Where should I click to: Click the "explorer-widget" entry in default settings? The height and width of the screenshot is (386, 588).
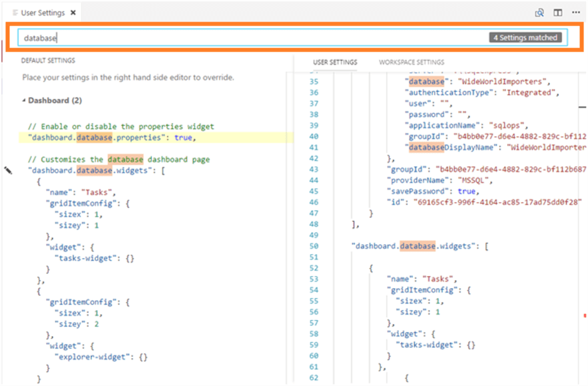click(x=100, y=357)
